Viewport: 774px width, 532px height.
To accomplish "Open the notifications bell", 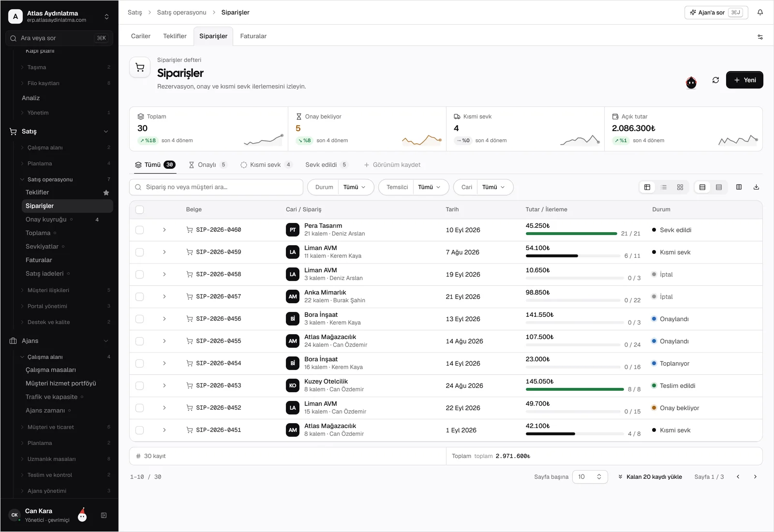I will coord(760,13).
